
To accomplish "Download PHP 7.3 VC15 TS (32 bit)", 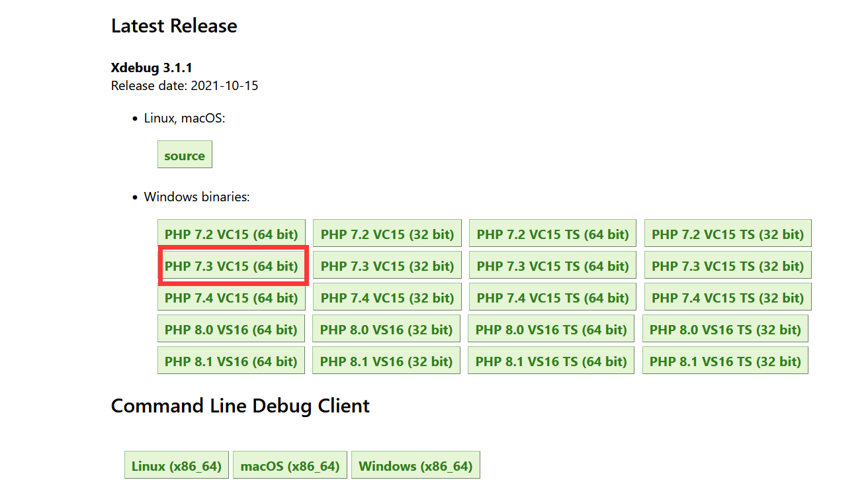I will click(x=728, y=265).
